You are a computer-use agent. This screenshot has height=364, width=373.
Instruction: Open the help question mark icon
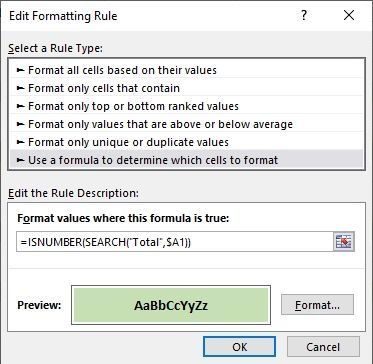(303, 16)
